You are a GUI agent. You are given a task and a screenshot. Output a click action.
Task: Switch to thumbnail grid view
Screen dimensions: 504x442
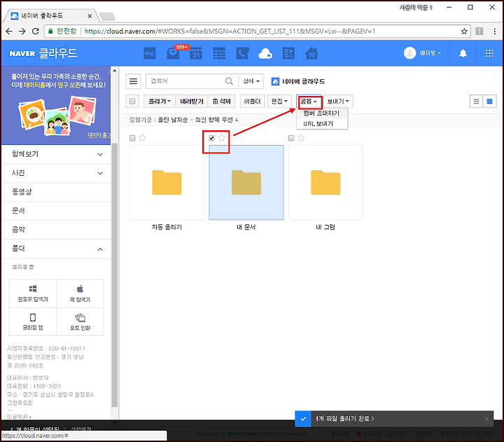489,102
